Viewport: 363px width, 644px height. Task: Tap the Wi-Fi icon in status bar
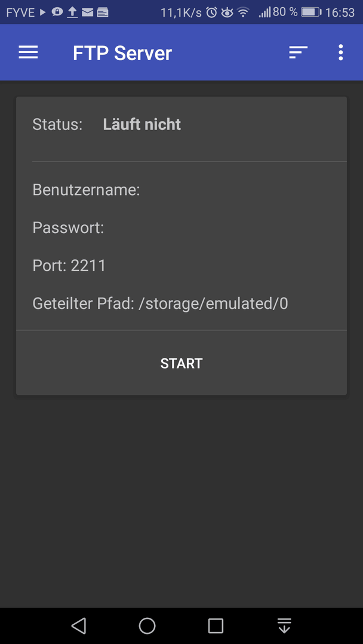[x=244, y=13]
